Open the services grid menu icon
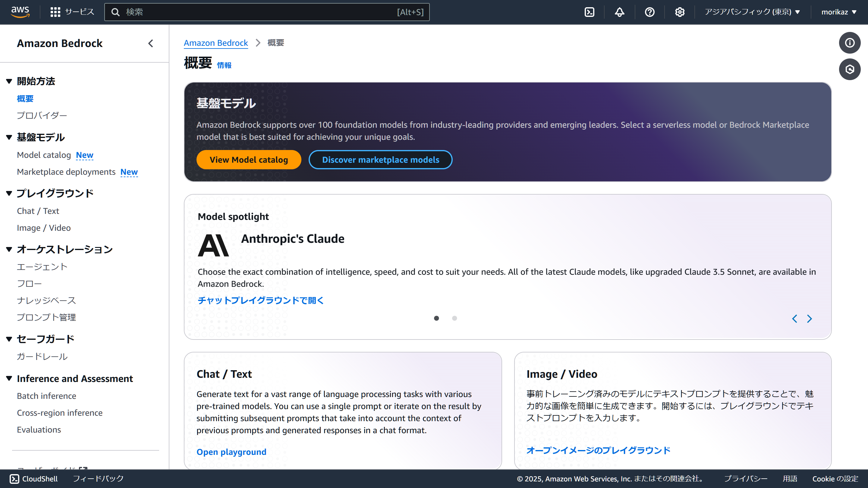 55,12
